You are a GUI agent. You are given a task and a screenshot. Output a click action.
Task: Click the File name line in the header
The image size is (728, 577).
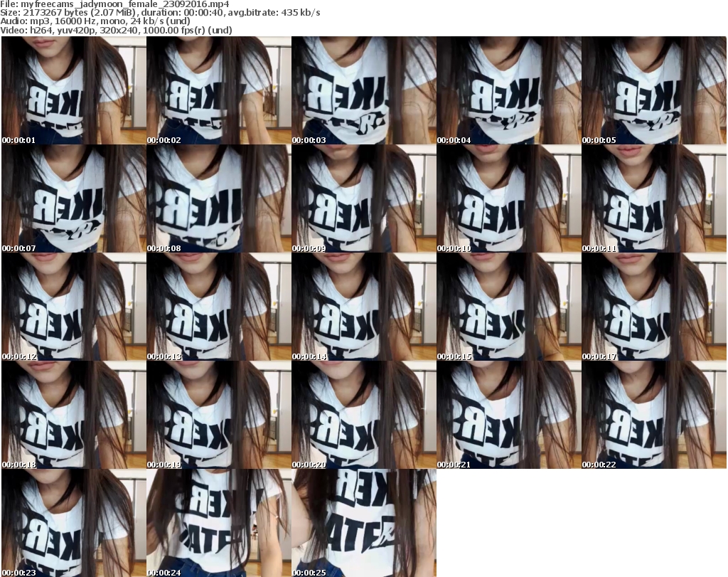click(114, 4)
